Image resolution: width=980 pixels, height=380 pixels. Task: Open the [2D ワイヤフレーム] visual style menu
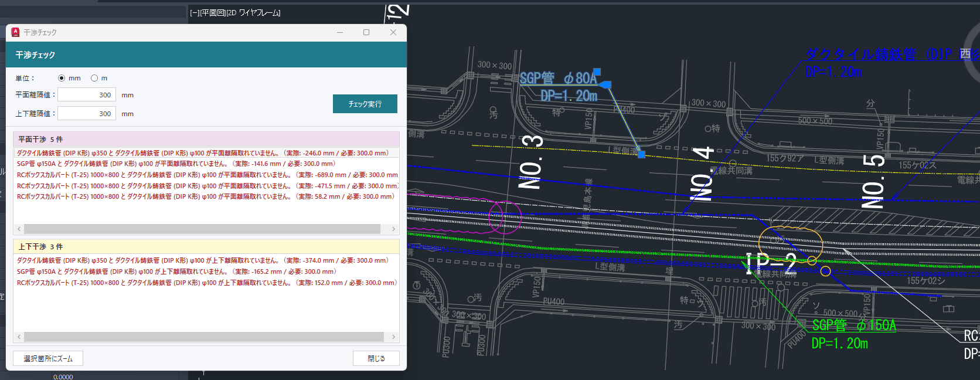[253, 13]
